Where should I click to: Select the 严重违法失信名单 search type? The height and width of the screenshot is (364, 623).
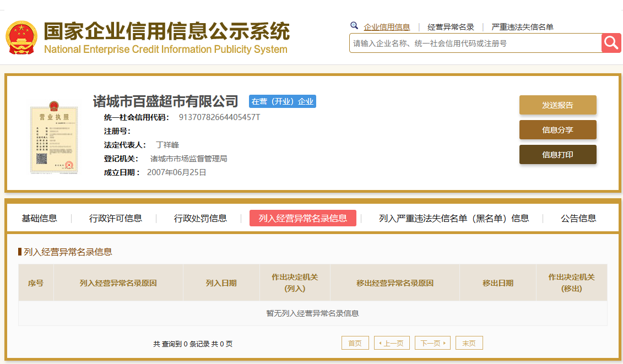pos(523,27)
